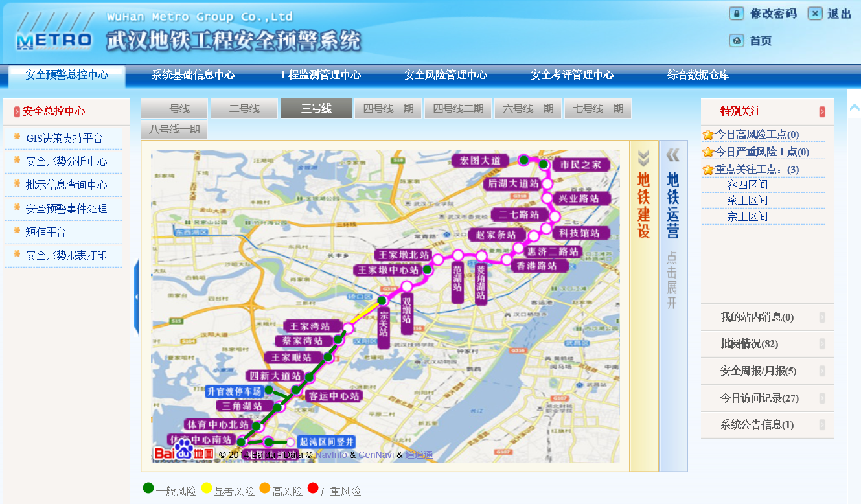Collapse the 地铁建设 panel via double chevron

point(643,158)
